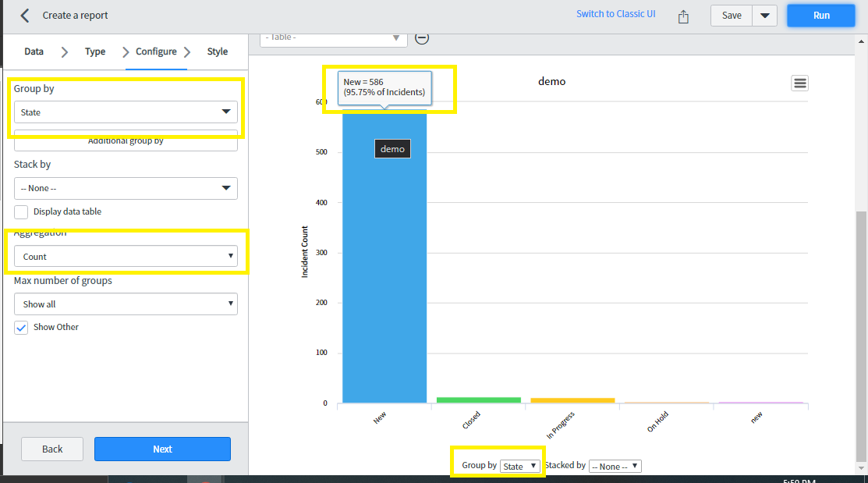Open the Stacked by dropdown below the chart

(x=615, y=465)
